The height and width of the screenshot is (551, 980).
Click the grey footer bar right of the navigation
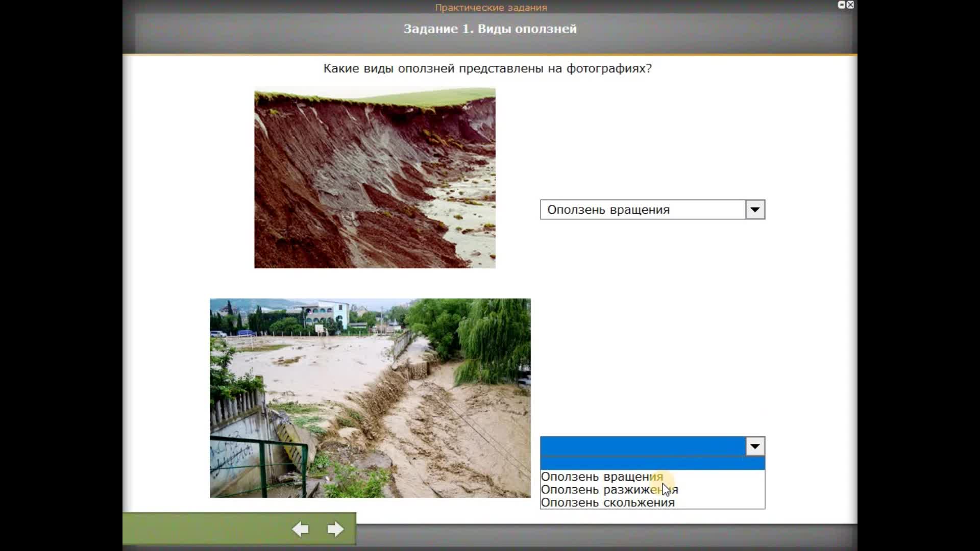606,537
